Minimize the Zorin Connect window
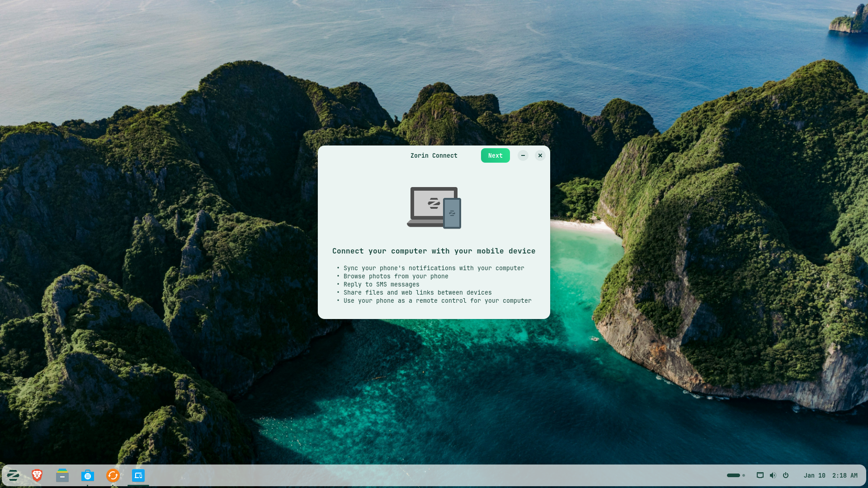The image size is (868, 488). coord(523,155)
